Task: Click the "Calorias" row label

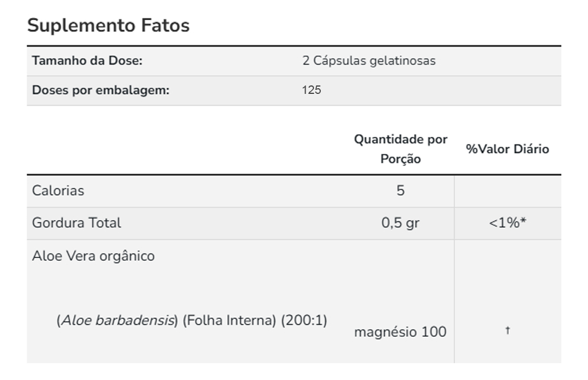Action: point(58,191)
